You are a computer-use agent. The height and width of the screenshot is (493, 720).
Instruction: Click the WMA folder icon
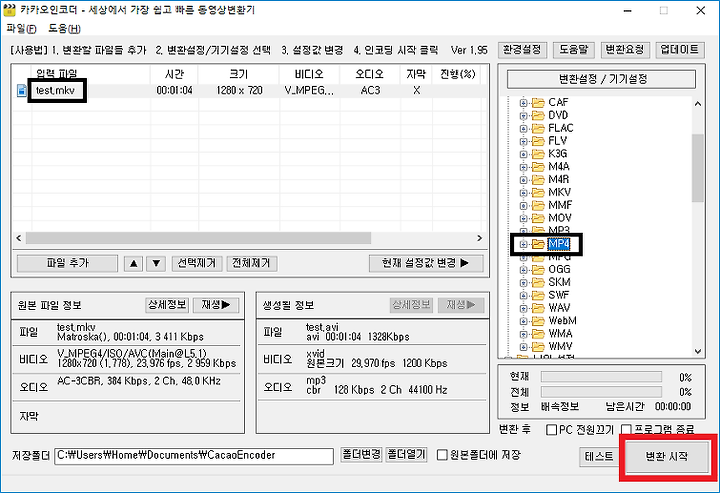click(x=538, y=334)
